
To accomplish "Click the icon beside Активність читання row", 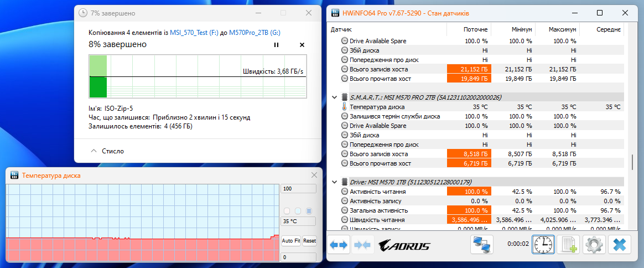I will point(344,192).
